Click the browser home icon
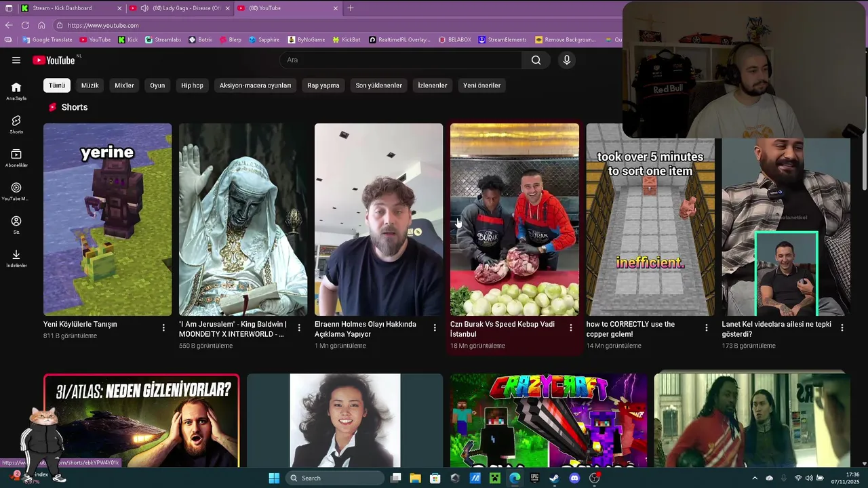The image size is (868, 488). click(x=41, y=25)
